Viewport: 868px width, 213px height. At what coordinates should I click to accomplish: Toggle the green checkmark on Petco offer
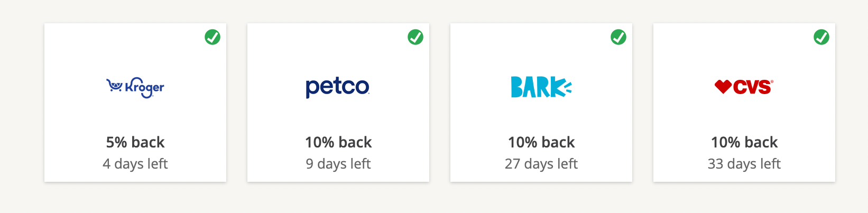(415, 37)
